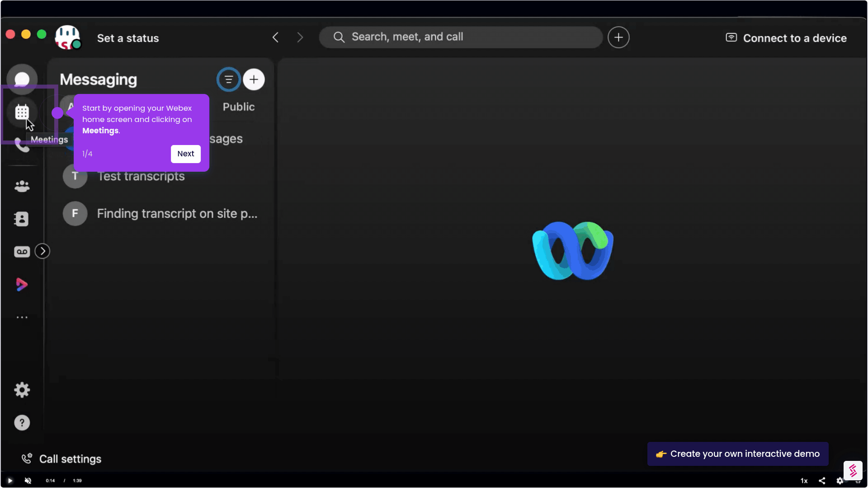868x488 pixels.
Task: Open the Test transcripts space
Action: click(x=160, y=176)
